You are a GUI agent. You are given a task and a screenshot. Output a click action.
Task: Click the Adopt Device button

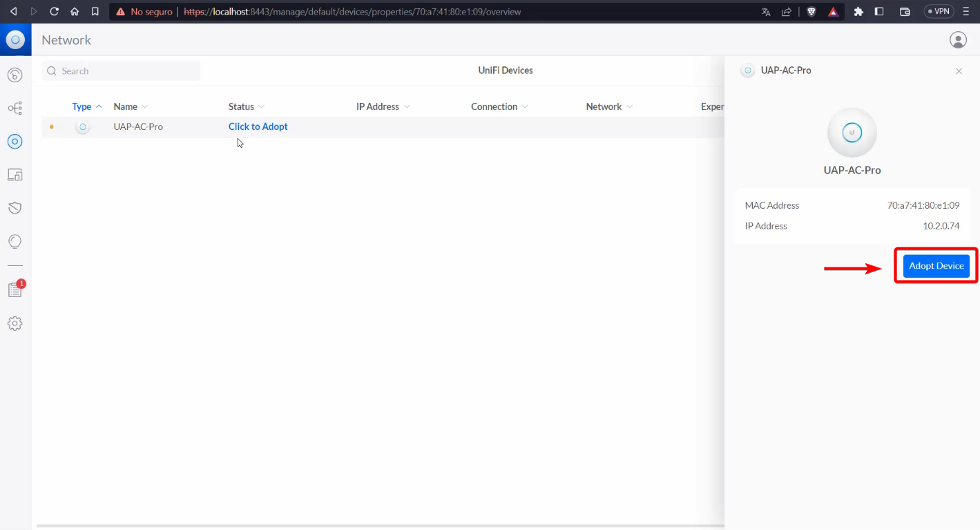[936, 266]
